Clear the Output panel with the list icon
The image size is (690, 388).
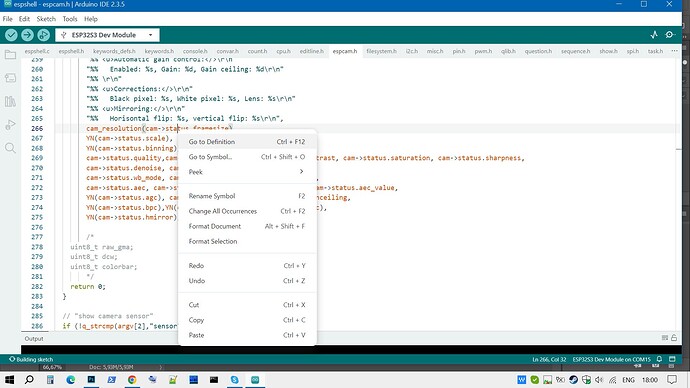click(x=664, y=338)
